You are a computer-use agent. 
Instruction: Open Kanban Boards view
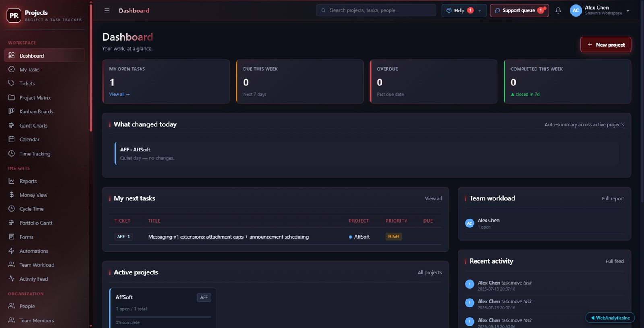44,111
